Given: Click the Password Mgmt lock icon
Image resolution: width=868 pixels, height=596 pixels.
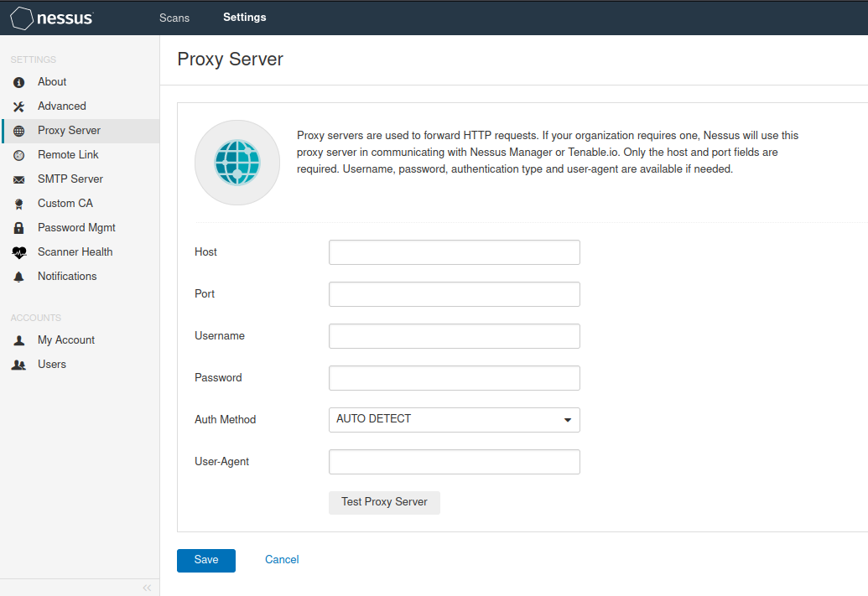Looking at the screenshot, I should pyautogui.click(x=18, y=228).
